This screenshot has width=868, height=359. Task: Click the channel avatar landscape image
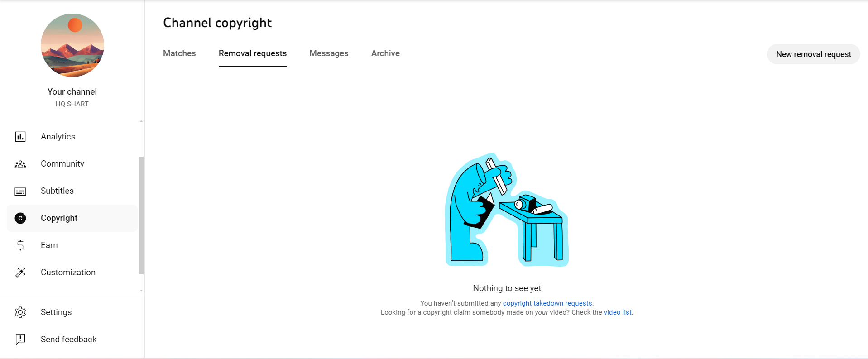pos(72,45)
